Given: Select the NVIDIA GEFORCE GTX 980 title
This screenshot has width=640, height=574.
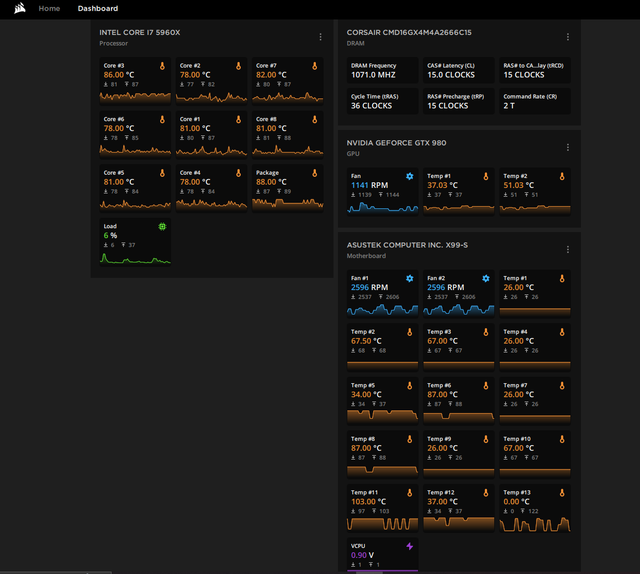Looking at the screenshot, I should [396, 143].
